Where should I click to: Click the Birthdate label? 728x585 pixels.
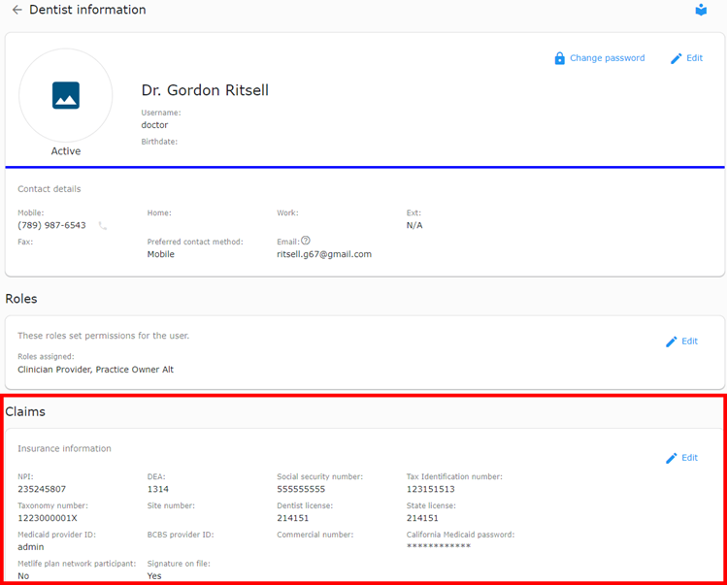point(159,142)
